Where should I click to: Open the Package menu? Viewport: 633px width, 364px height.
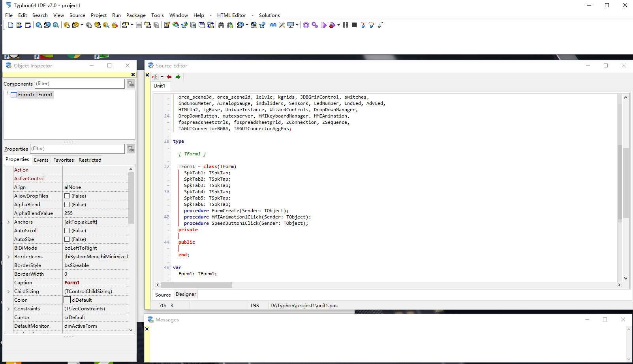(x=136, y=15)
